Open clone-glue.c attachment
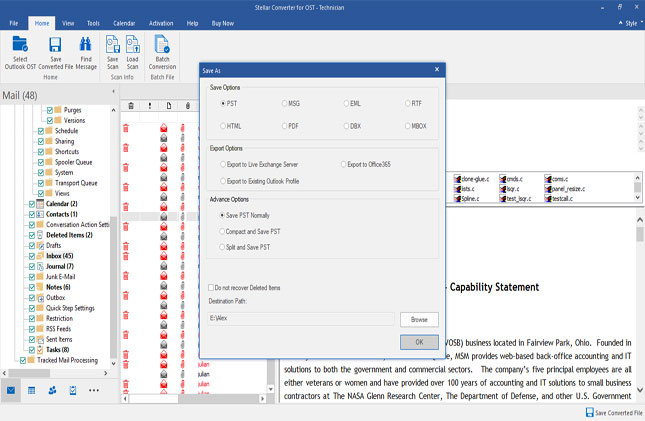This screenshot has width=645, height=421. [471, 179]
